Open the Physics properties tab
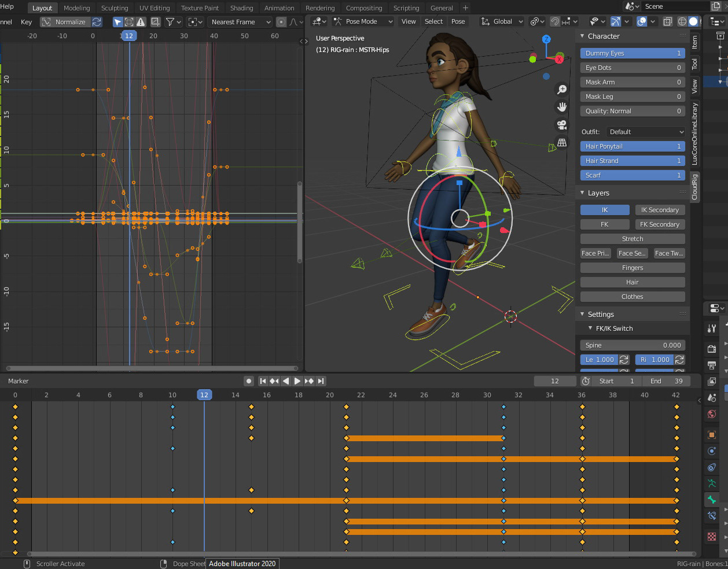The height and width of the screenshot is (569, 728). pyautogui.click(x=712, y=450)
